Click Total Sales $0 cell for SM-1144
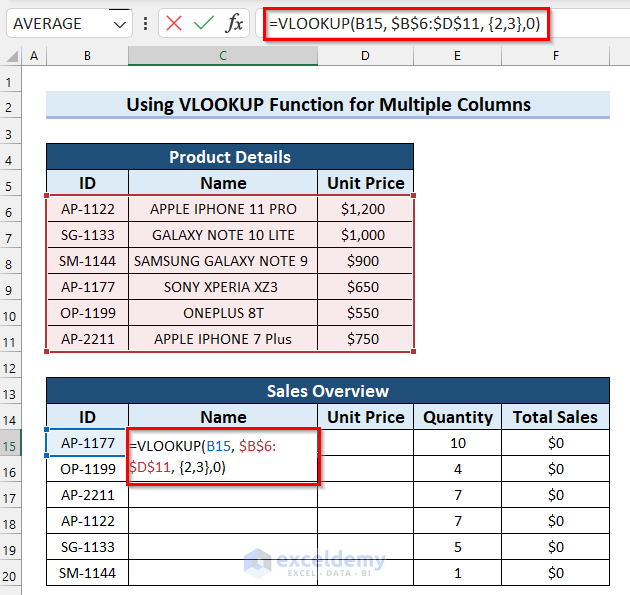 pos(556,573)
